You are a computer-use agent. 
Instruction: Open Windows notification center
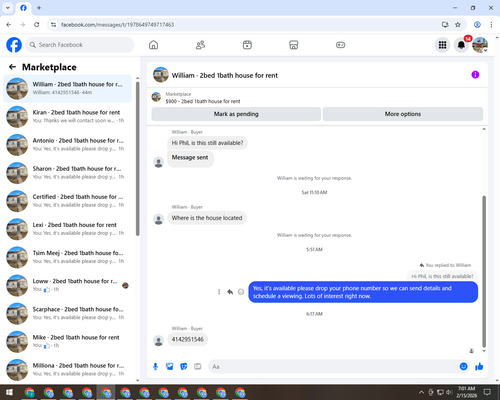pyautogui.click(x=487, y=392)
